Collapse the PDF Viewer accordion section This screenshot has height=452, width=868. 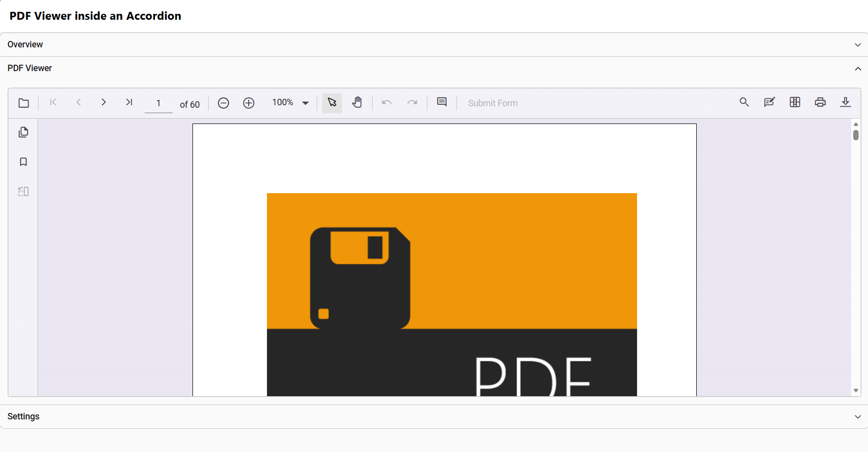434,68
